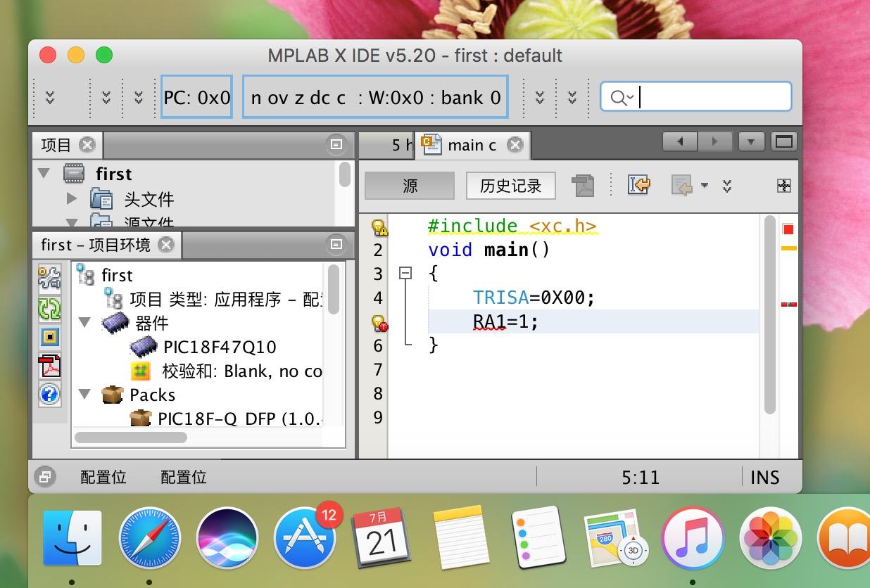The image size is (870, 588).
Task: Click the 5:11 cursor position indicator
Action: coord(641,478)
